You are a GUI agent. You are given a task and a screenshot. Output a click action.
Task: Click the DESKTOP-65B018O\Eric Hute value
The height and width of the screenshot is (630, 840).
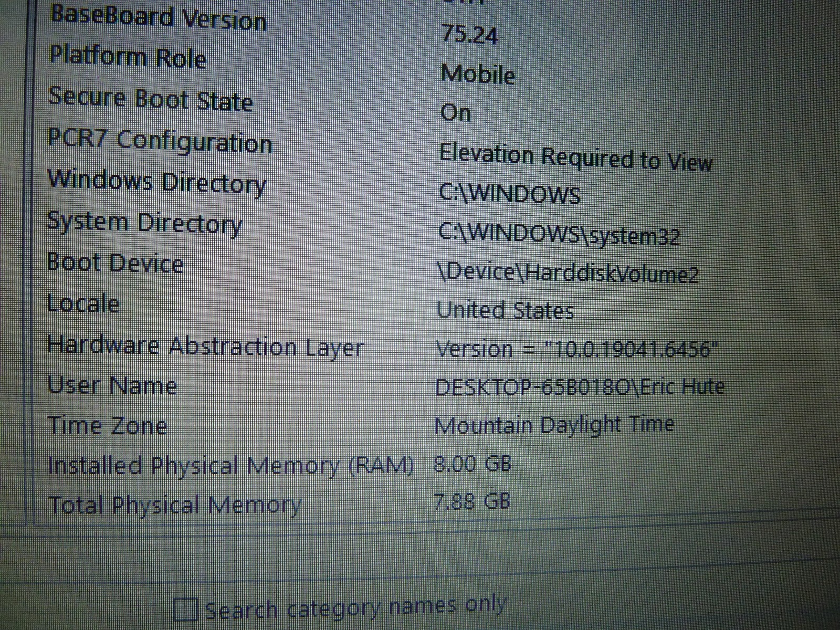pos(580,387)
